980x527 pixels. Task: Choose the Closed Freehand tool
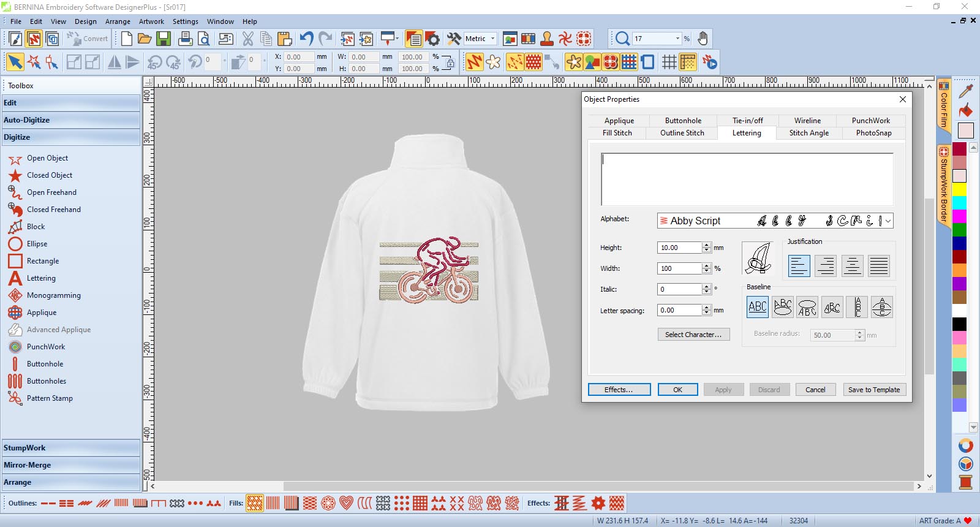tap(44, 210)
